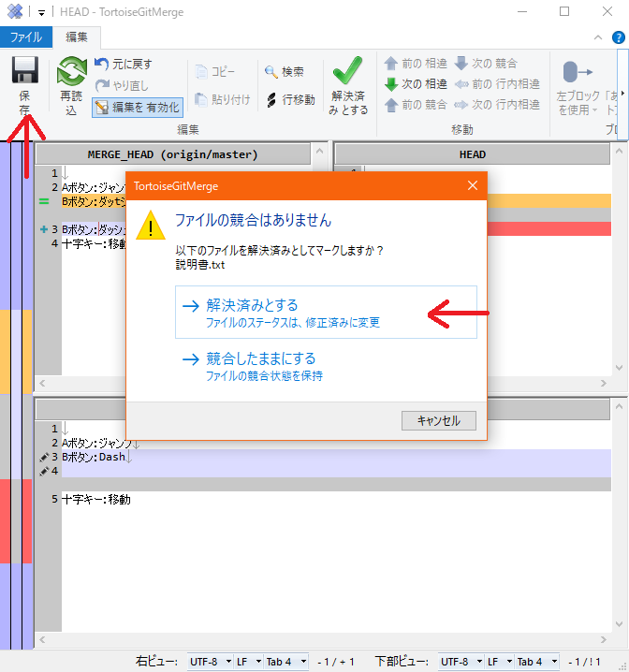Open quick access toolbar customize dropdown
The image size is (629, 672).
pos(41,13)
